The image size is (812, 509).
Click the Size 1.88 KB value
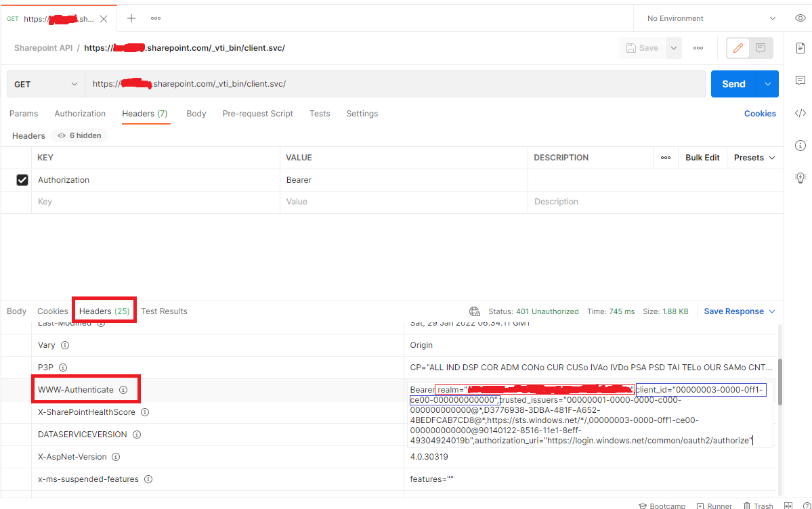pos(675,311)
